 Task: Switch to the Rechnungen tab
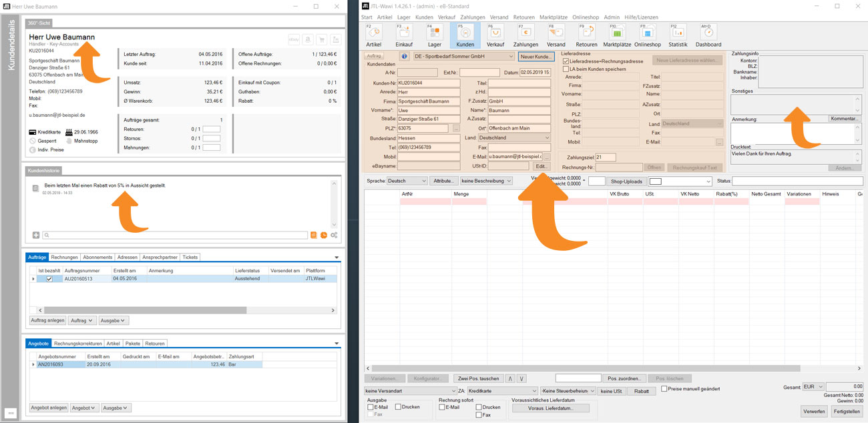(x=64, y=257)
